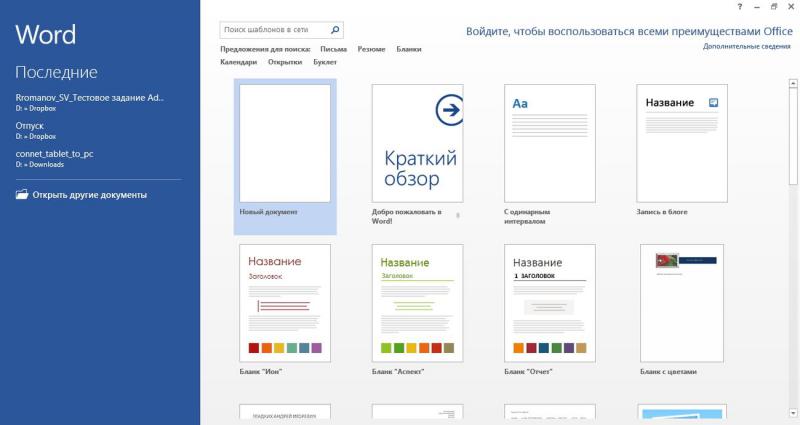
Task: Pin the 'Добро пожаловать в Word!' template
Action: pos(458,214)
